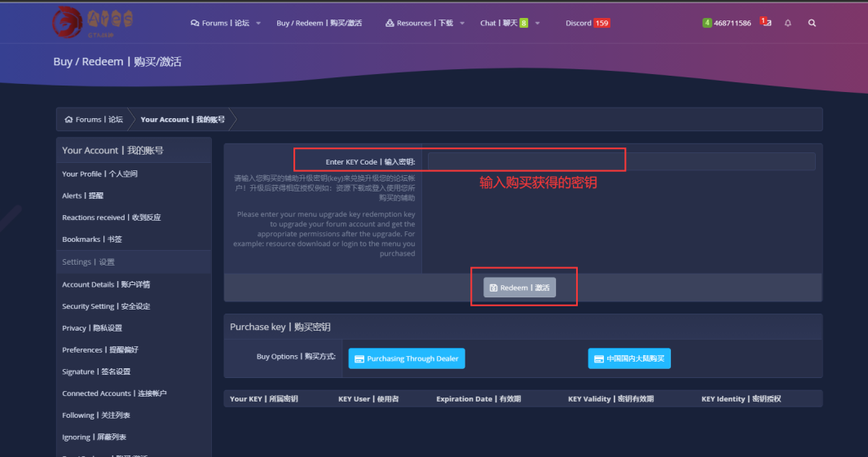
Task: Go to Forums | 论坛 breadcrumb
Action: point(99,120)
